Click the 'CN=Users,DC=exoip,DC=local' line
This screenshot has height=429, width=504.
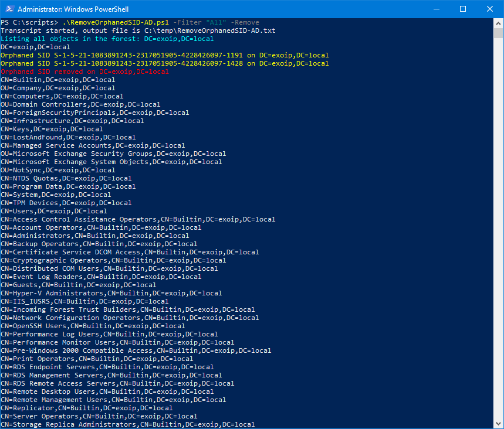click(x=53, y=211)
